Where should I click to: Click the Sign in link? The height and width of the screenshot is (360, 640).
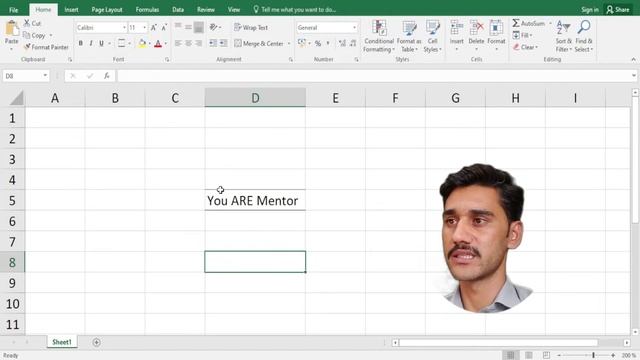(x=590, y=9)
